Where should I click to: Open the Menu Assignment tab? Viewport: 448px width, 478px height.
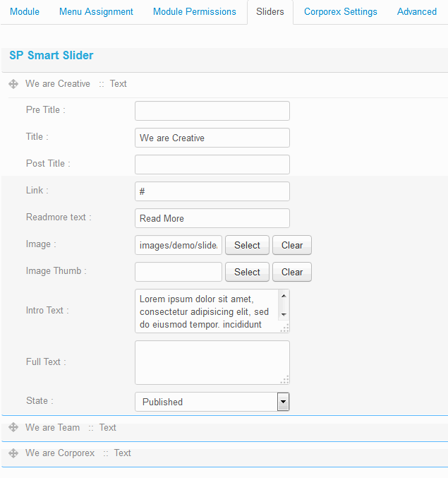(x=96, y=11)
